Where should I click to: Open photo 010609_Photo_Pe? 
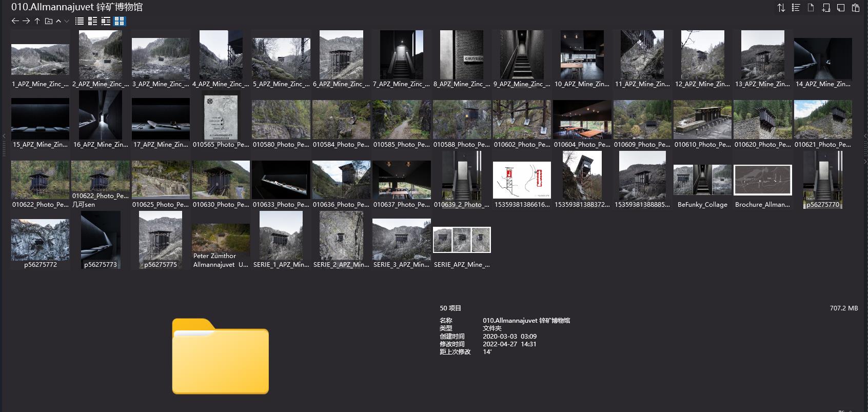[642, 120]
